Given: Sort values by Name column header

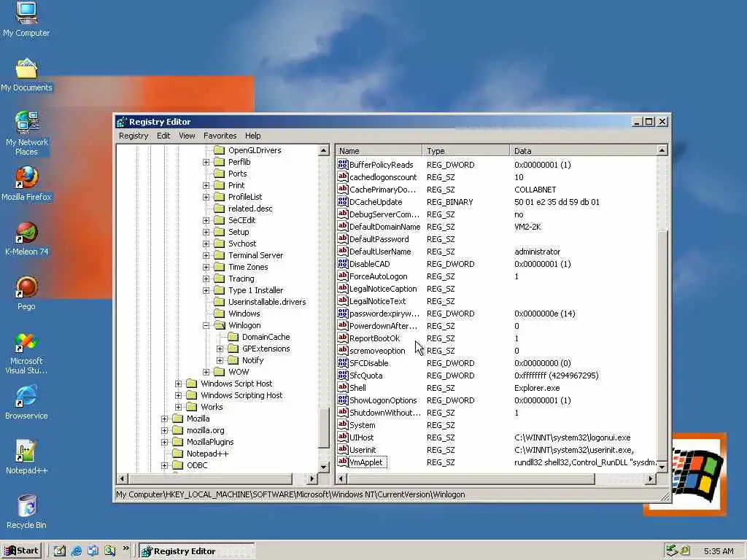Looking at the screenshot, I should 379,150.
